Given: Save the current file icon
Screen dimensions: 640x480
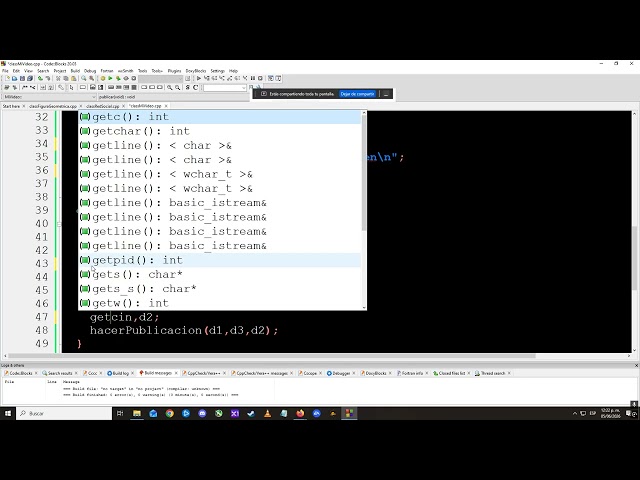Looking at the screenshot, I should tap(22, 78).
